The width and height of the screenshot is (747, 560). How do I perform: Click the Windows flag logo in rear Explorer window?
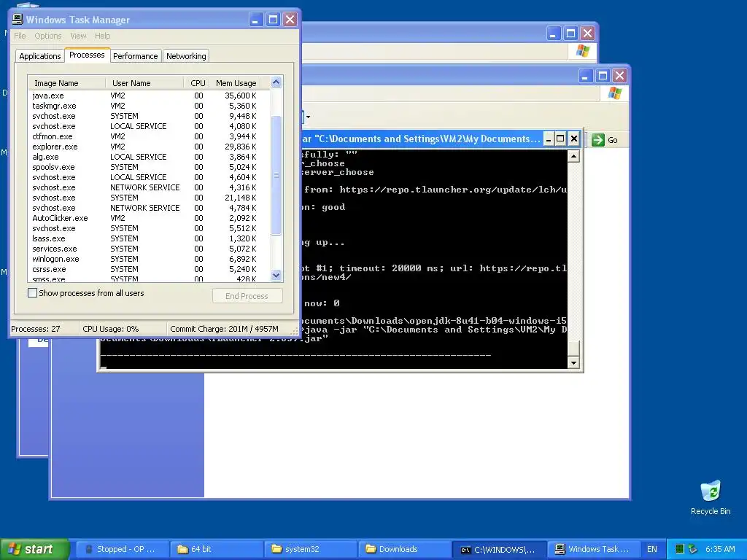coord(582,51)
